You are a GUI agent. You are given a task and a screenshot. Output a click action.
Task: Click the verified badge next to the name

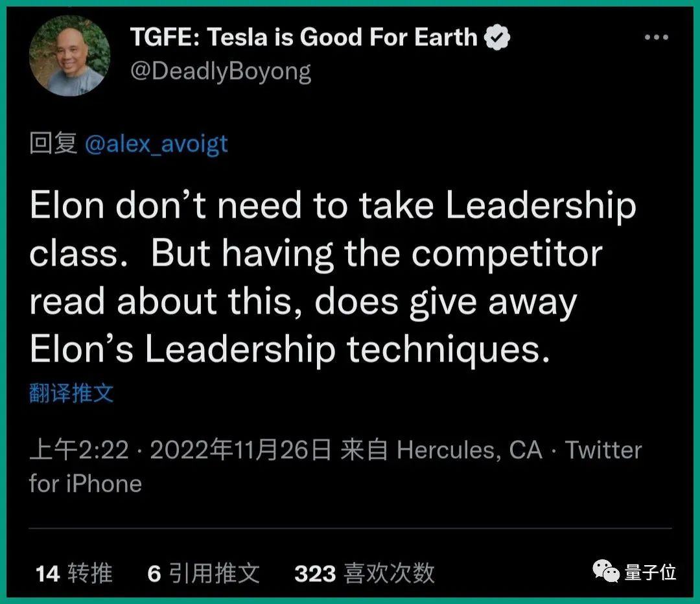point(497,38)
